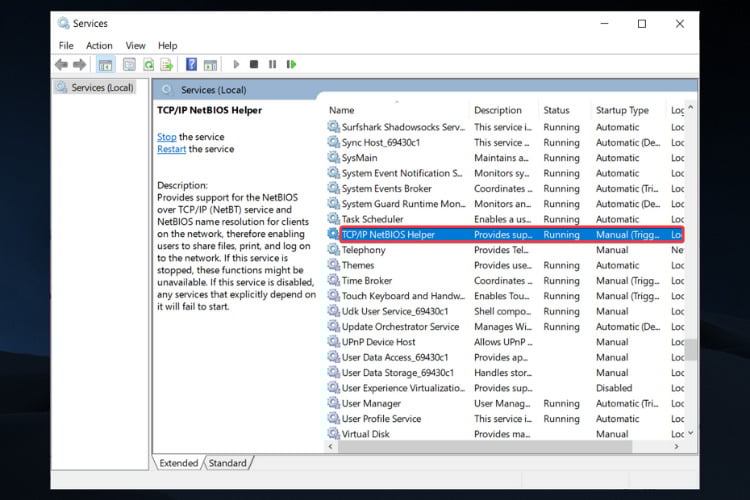Open the File menu
The height and width of the screenshot is (500, 750).
click(x=66, y=45)
